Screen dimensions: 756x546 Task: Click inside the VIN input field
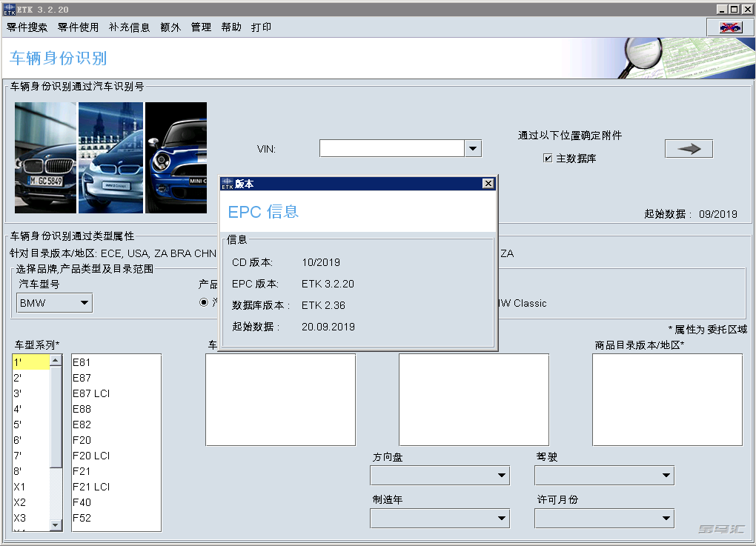coord(392,148)
